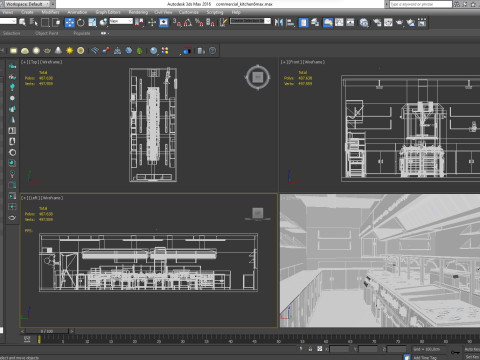
Task: Toggle the 3D Snaps button
Action: [177, 22]
